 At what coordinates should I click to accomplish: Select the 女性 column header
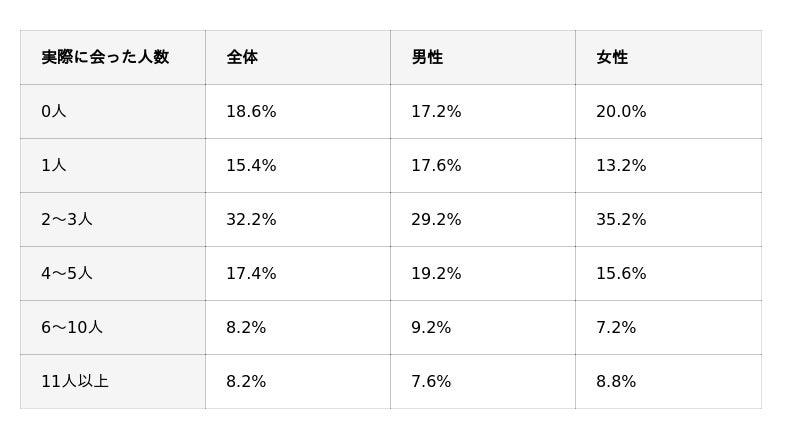(x=668, y=57)
